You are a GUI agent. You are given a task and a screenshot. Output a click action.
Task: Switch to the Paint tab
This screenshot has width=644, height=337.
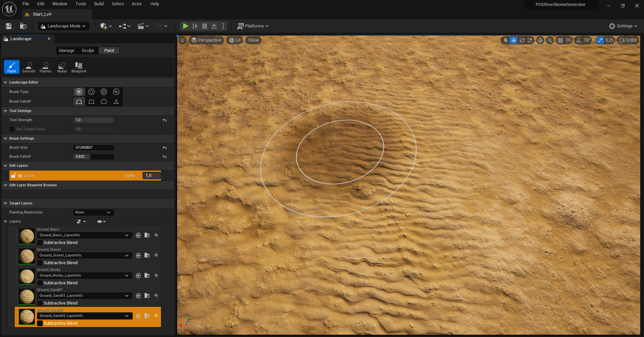pyautogui.click(x=109, y=50)
